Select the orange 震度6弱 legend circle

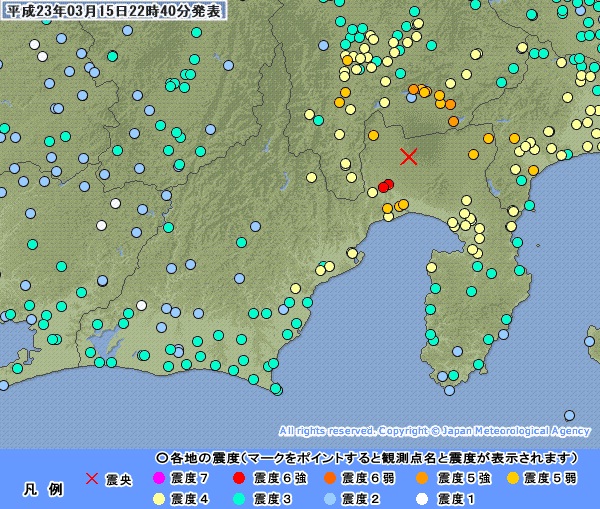pyautogui.click(x=329, y=478)
